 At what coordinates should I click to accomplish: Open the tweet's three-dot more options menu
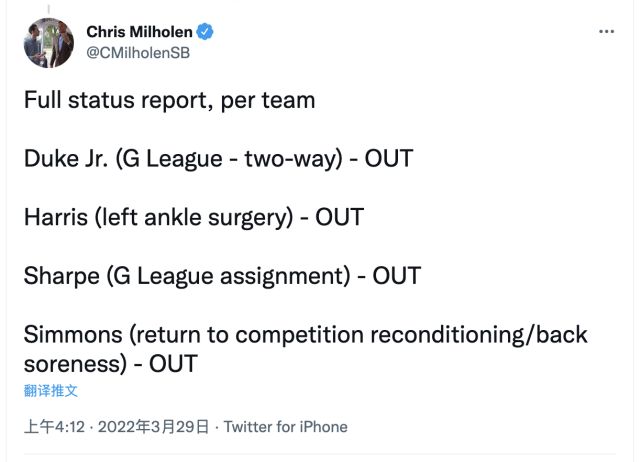tap(606, 32)
